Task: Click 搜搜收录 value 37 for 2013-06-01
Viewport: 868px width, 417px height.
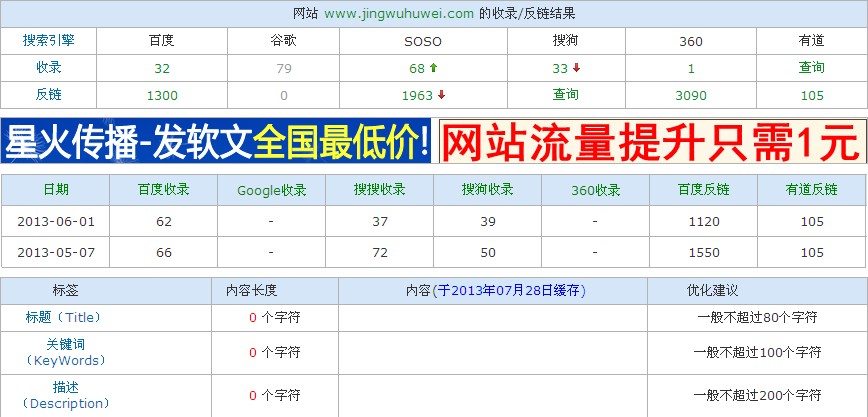Action: [380, 222]
